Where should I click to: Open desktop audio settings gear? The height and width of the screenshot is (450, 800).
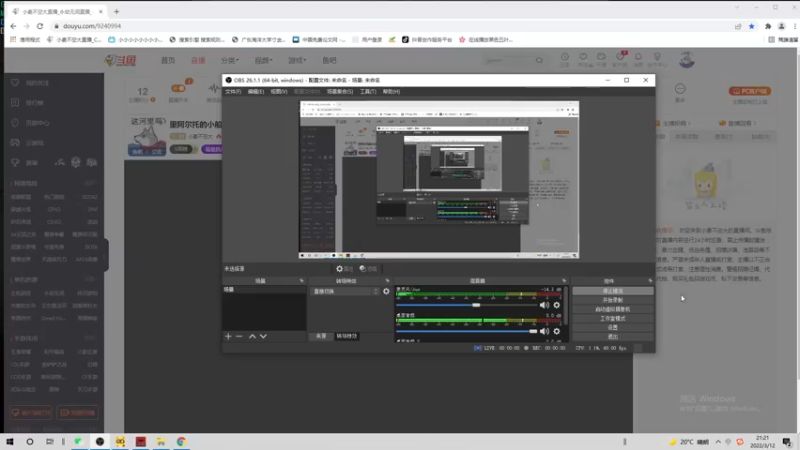557,331
